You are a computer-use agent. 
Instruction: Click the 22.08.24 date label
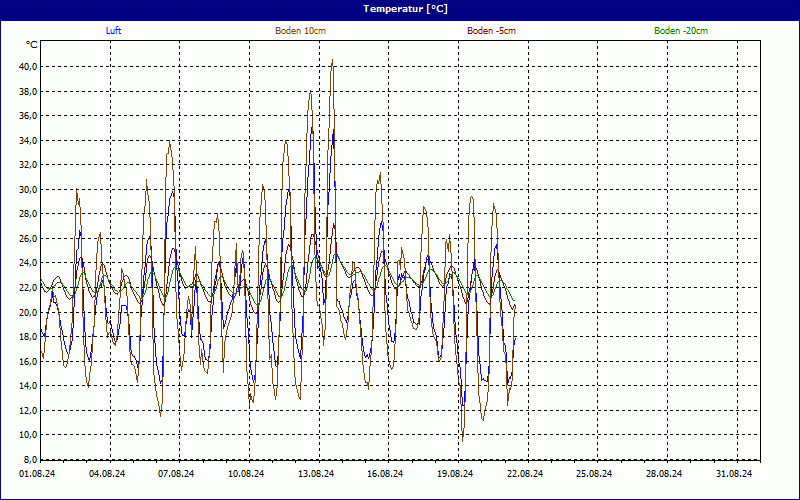[x=525, y=474]
